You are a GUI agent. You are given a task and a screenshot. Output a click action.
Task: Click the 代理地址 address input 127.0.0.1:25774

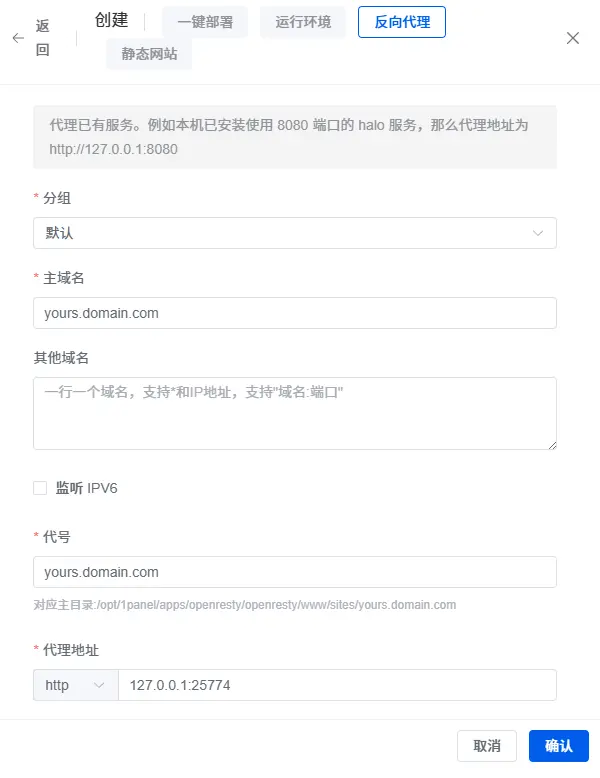coord(336,686)
